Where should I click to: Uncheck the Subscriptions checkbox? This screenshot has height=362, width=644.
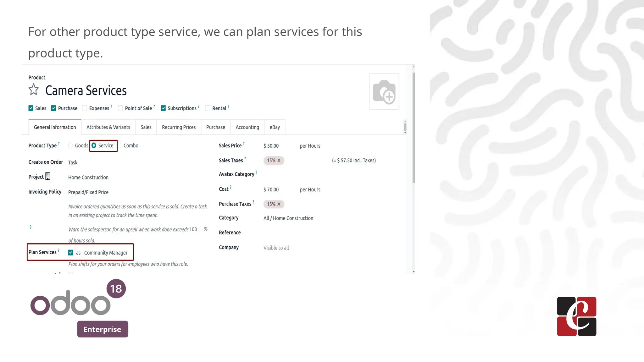(x=163, y=108)
